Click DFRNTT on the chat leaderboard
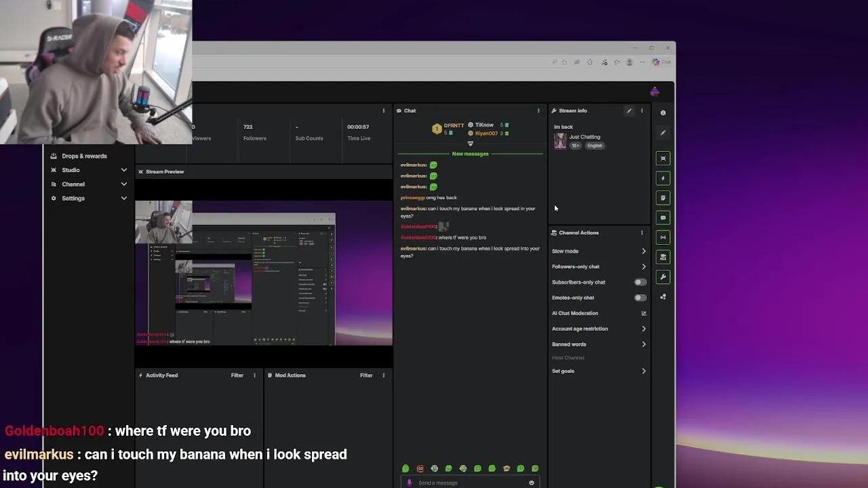This screenshot has width=868, height=488. coord(454,125)
